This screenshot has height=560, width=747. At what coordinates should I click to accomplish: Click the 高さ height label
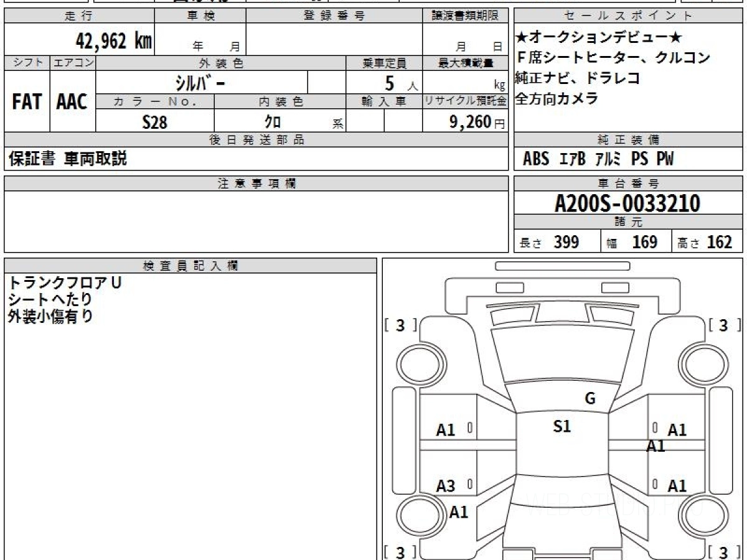pos(688,244)
